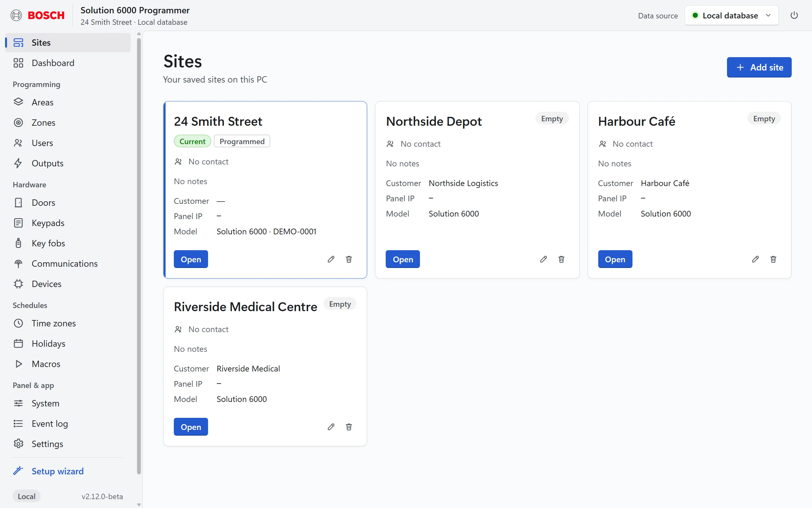Screen dimensions: 812x508
Task: Open Areas programming page
Action: (x=68, y=102)
